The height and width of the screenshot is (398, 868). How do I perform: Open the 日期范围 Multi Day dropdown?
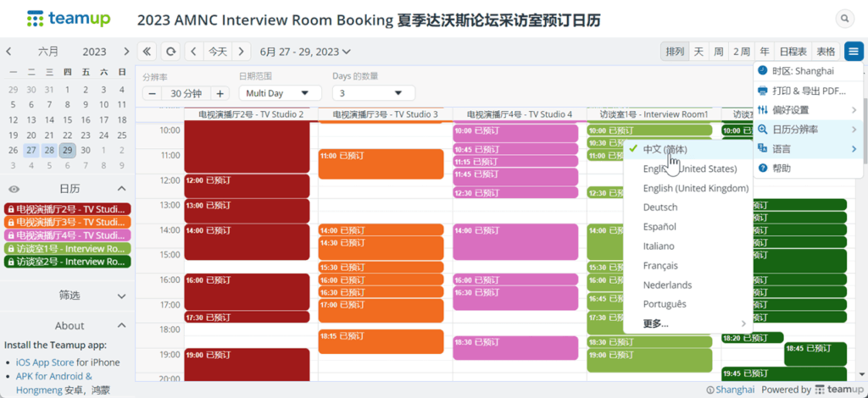point(280,93)
